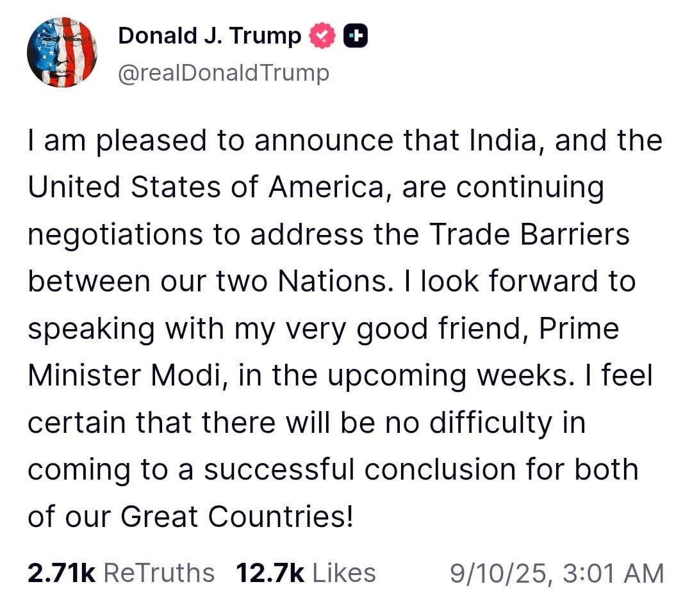692x616 pixels.
Task: Click "Trade Barriers" in the post text
Action: 529,235
